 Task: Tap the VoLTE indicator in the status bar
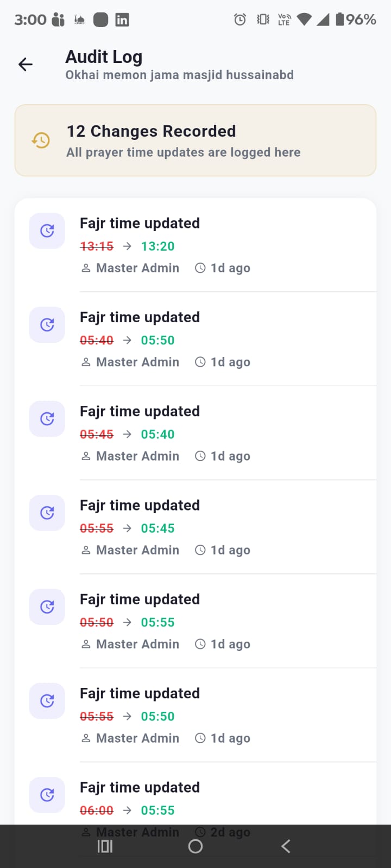pyautogui.click(x=283, y=19)
